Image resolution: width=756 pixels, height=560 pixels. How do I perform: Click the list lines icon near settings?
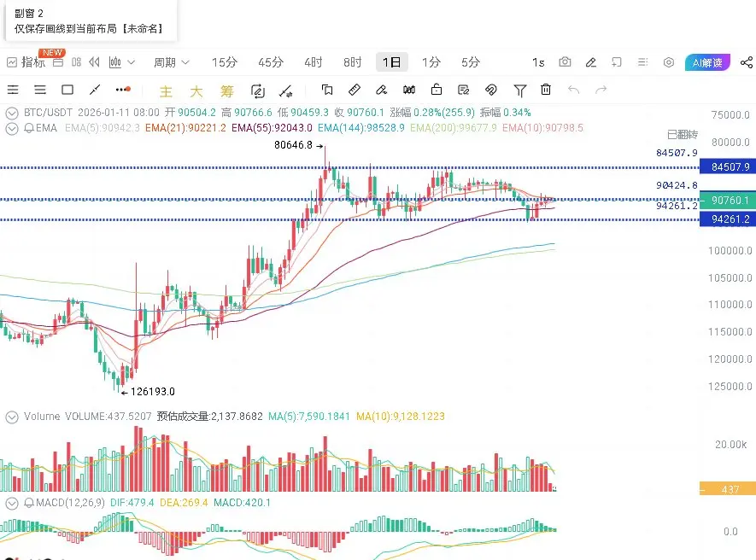click(642, 62)
